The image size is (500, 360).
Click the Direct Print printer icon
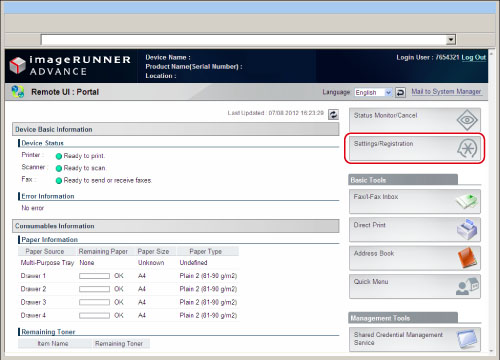[x=467, y=229]
